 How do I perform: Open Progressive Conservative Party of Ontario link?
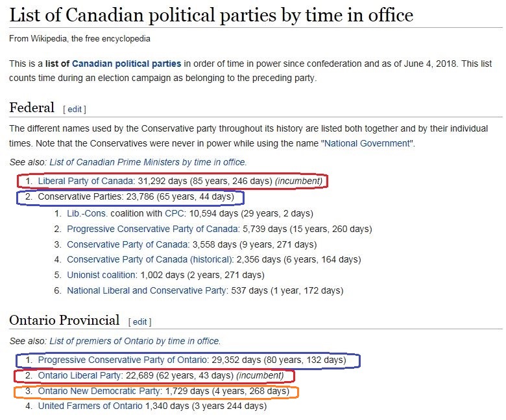point(123,360)
